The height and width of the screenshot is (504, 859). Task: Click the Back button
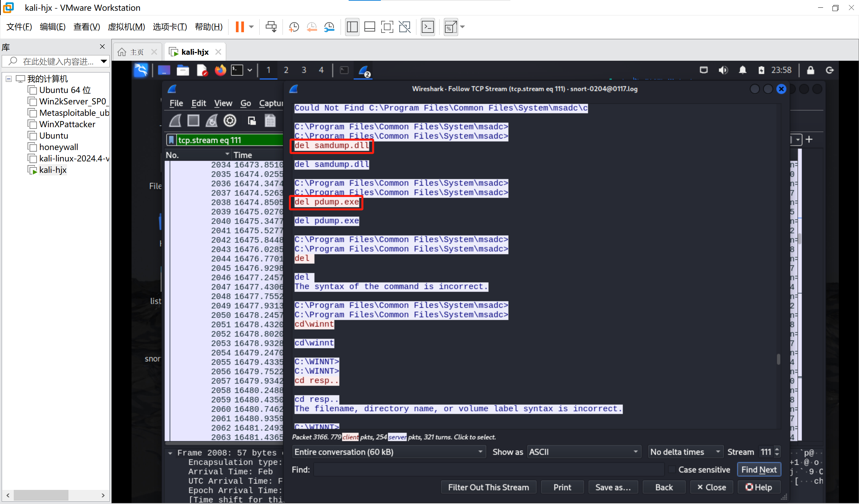click(x=664, y=487)
